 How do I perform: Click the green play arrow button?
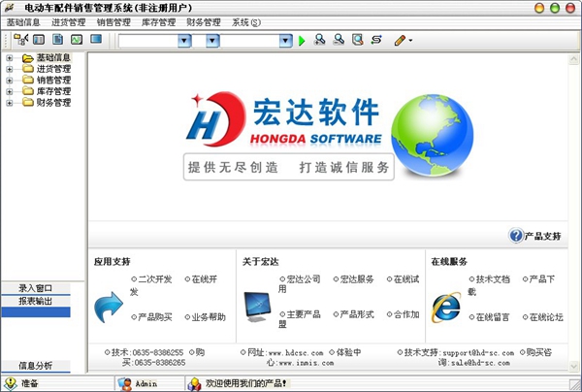[302, 41]
